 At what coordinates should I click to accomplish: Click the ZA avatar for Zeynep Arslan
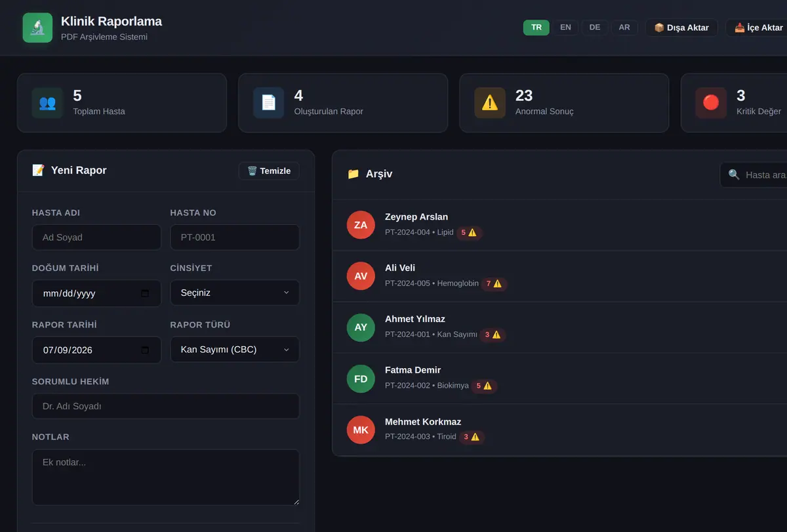[361, 225]
